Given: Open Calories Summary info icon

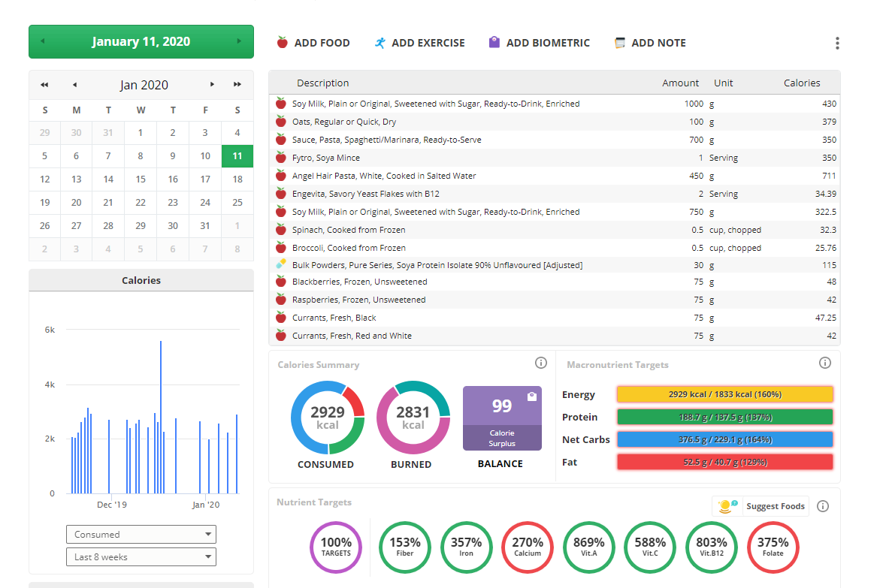Looking at the screenshot, I should point(540,363).
